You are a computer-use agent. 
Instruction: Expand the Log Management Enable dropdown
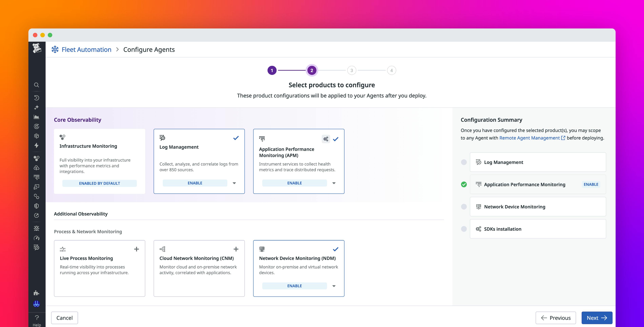click(x=234, y=183)
